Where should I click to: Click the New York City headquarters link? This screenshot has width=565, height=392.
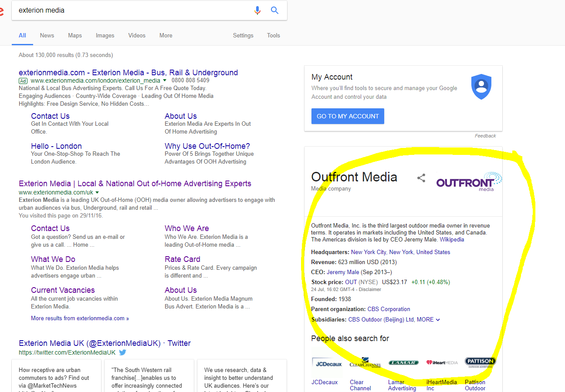click(x=369, y=252)
